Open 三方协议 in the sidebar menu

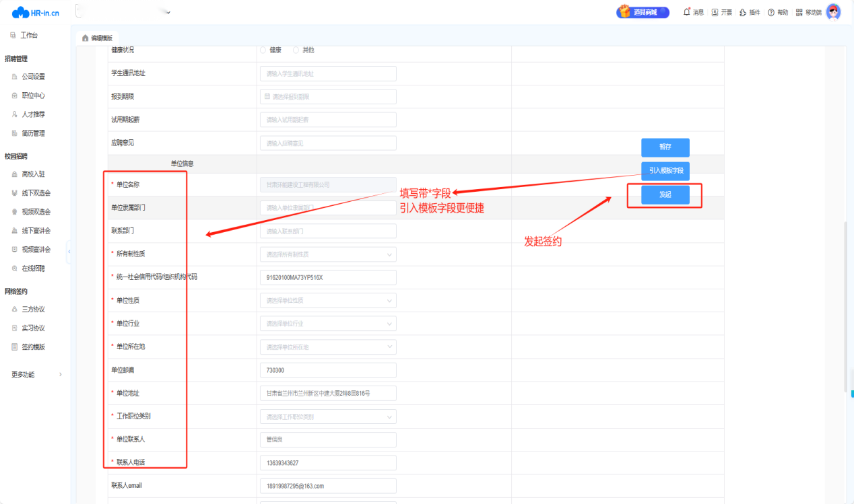coord(33,310)
